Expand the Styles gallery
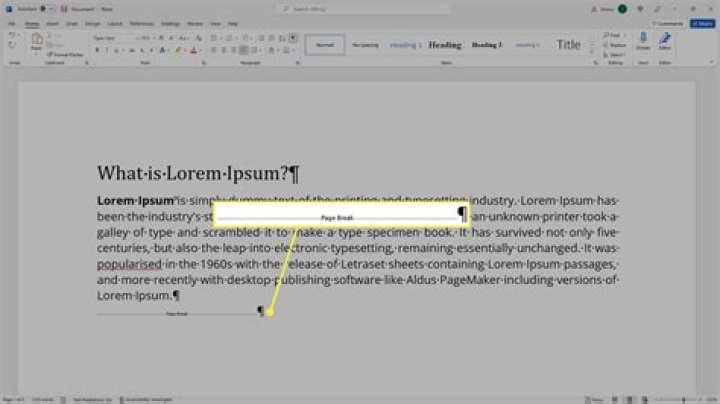This screenshot has width=720, height=404. point(592,53)
